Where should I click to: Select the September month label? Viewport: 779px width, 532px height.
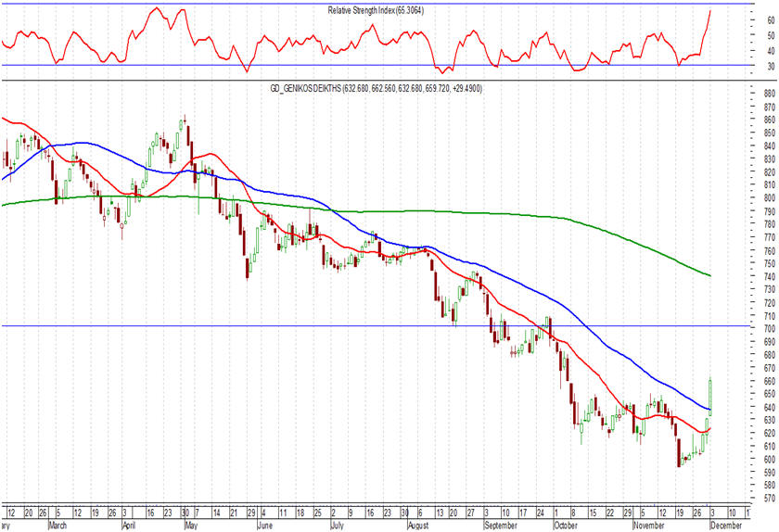point(501,525)
